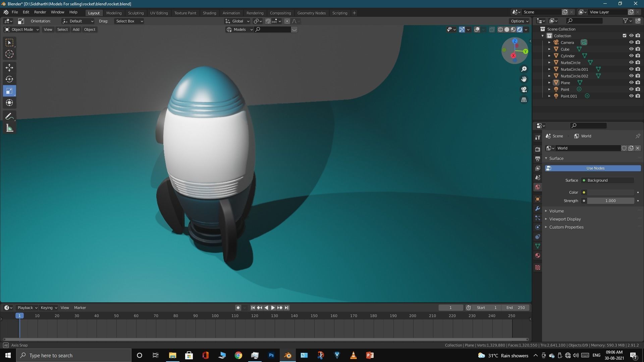Open the Object Mode dropdown
This screenshot has width=644, height=362.
[x=21, y=29]
